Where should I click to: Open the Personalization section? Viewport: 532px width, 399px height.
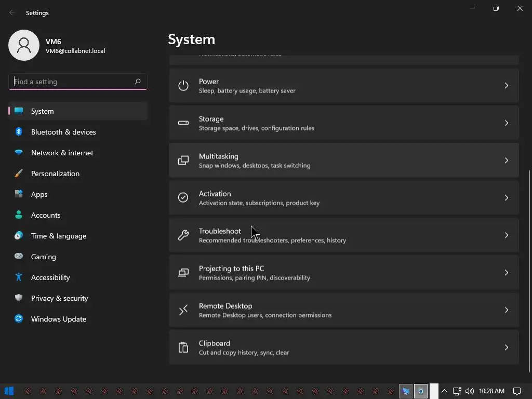pos(55,174)
